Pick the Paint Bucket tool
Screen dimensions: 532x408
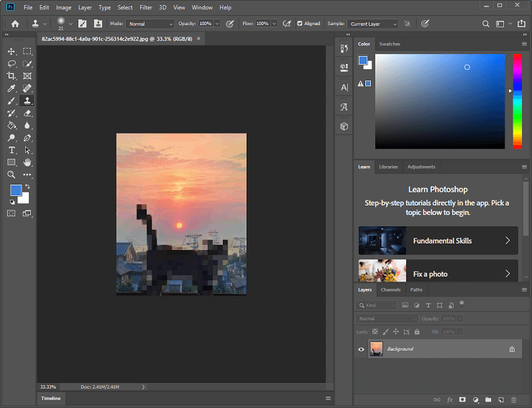pos(12,126)
